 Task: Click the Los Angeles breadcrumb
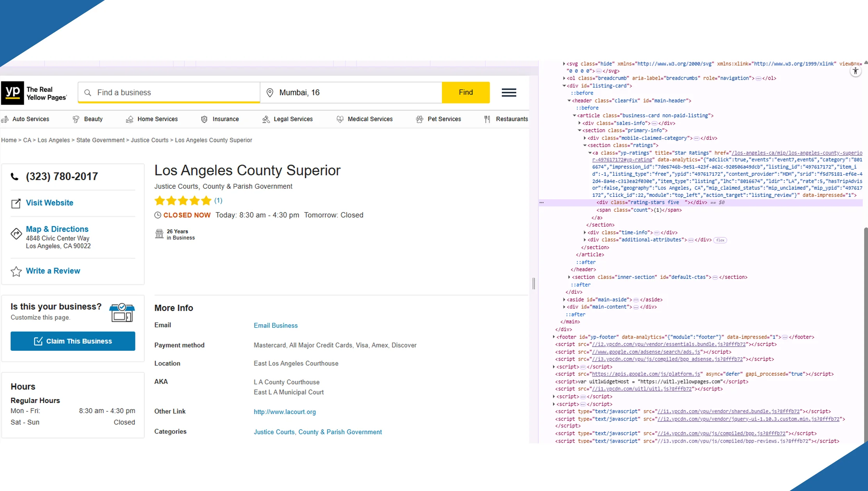53,140
